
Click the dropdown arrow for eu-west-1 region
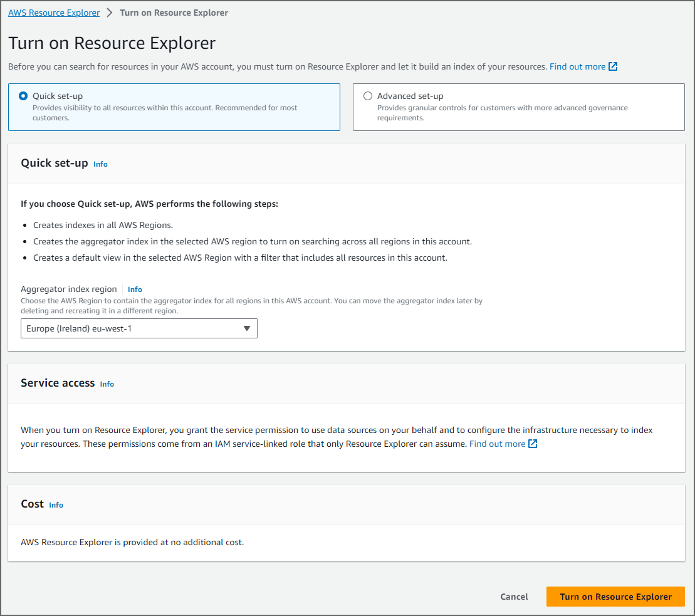click(x=247, y=328)
